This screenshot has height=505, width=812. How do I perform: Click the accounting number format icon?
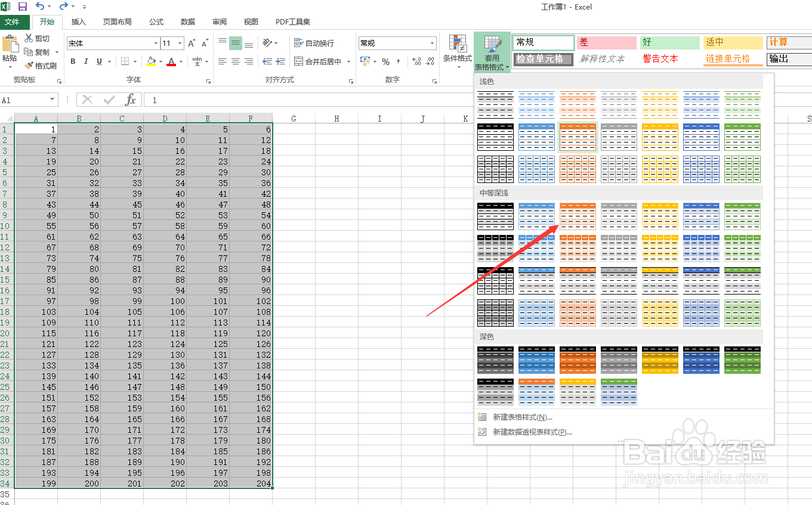[x=365, y=62]
